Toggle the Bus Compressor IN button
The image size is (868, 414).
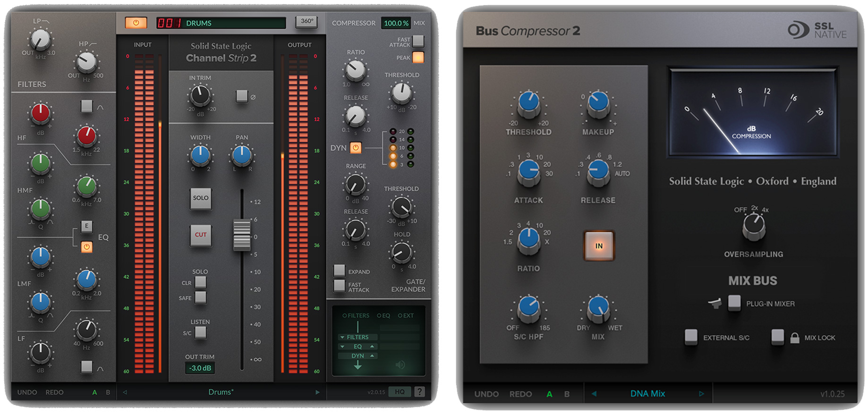pyautogui.click(x=598, y=246)
